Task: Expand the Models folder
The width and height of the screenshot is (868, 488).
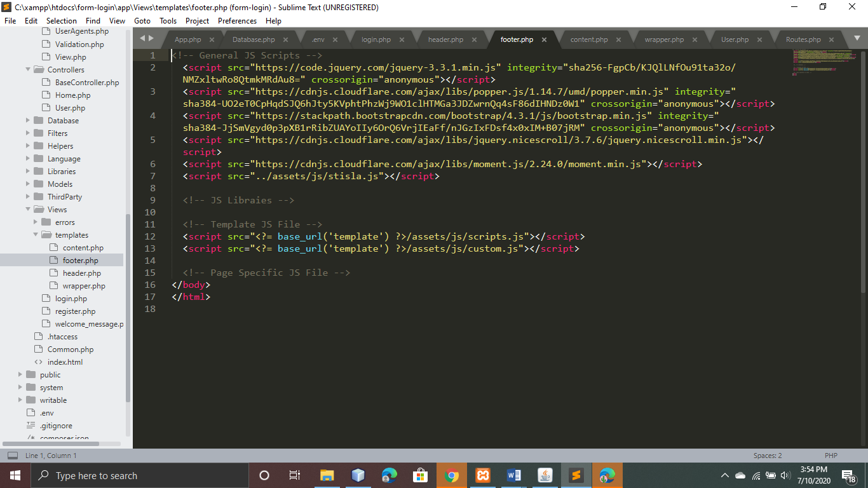Action: click(28, 184)
